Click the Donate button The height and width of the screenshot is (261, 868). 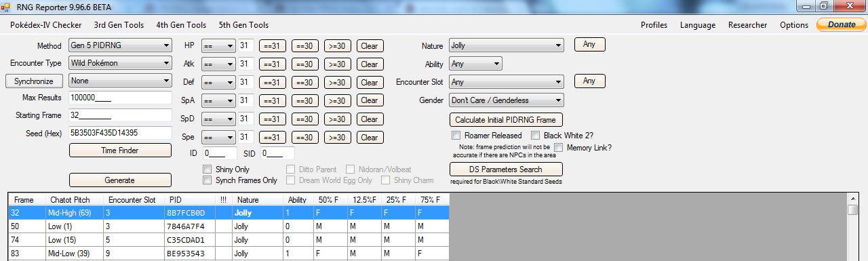(841, 25)
